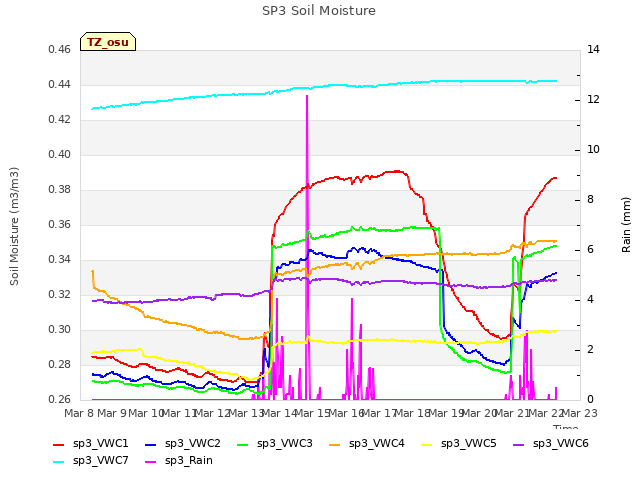The image size is (640, 480).
Task: Click the 14 right axis value
Action: coord(593,50)
